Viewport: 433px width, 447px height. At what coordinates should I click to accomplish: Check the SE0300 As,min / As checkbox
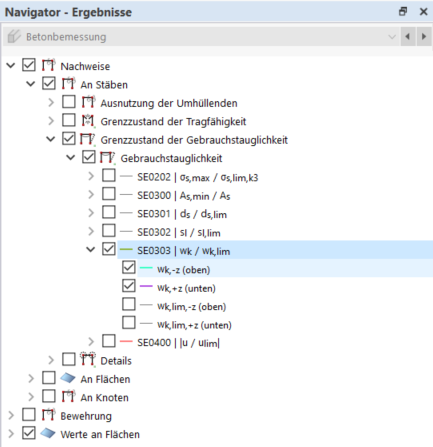(109, 194)
